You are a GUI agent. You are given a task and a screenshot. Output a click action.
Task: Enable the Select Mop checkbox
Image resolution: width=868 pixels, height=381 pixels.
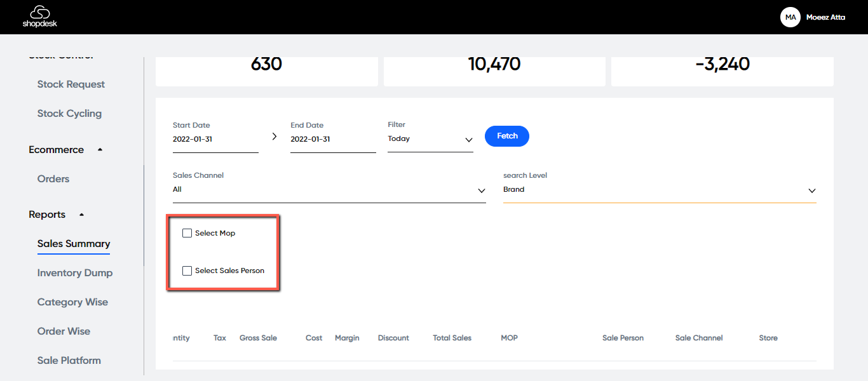pyautogui.click(x=187, y=233)
